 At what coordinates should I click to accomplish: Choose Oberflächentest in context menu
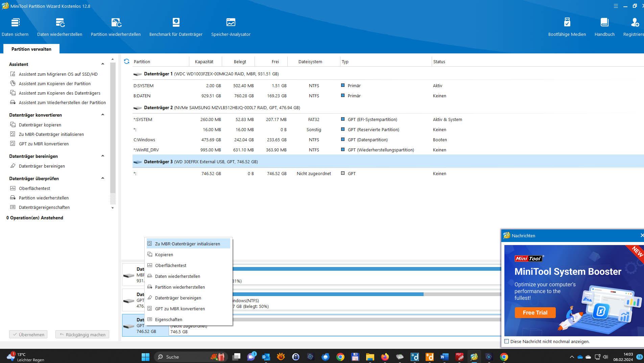[189, 265]
